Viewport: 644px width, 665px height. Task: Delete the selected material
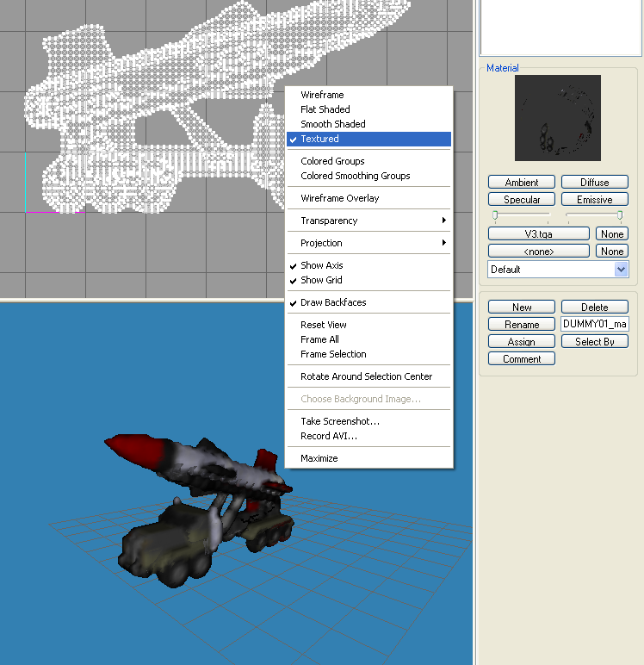point(594,307)
